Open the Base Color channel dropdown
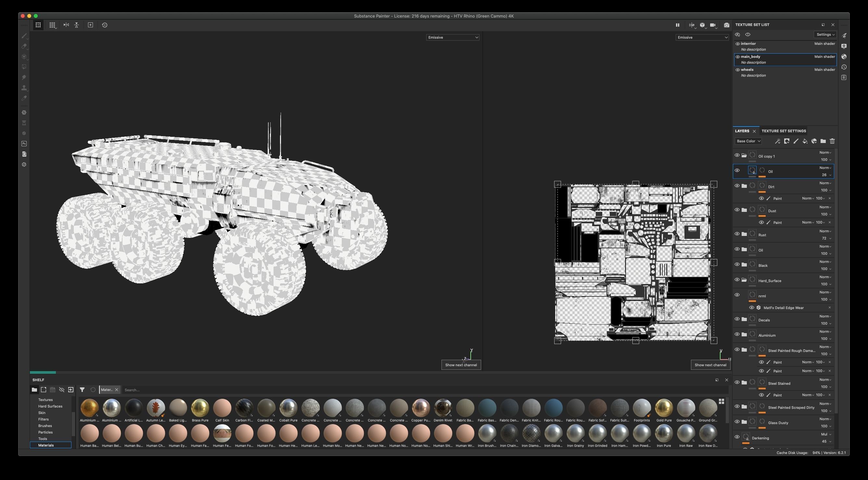 [x=748, y=141]
